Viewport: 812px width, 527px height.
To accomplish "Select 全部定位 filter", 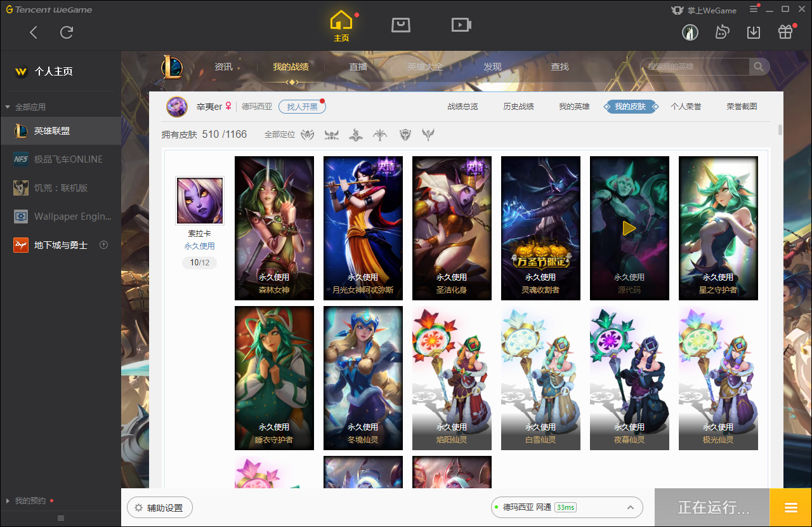I will pyautogui.click(x=280, y=135).
